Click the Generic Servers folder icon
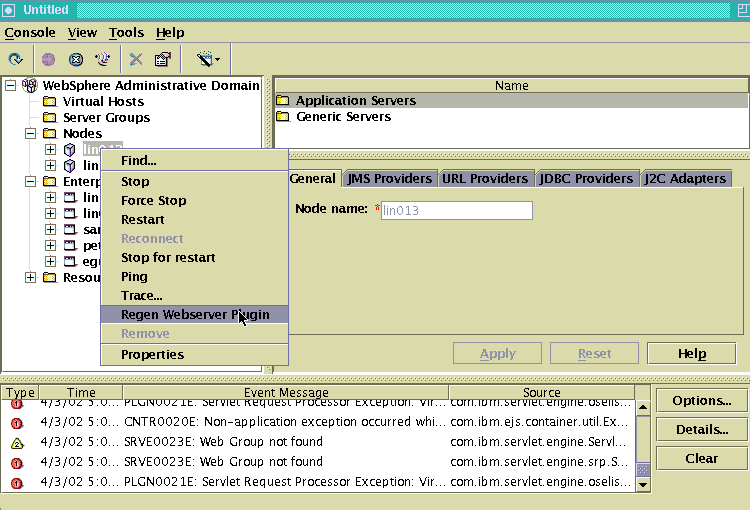The width and height of the screenshot is (750, 510). tap(283, 116)
